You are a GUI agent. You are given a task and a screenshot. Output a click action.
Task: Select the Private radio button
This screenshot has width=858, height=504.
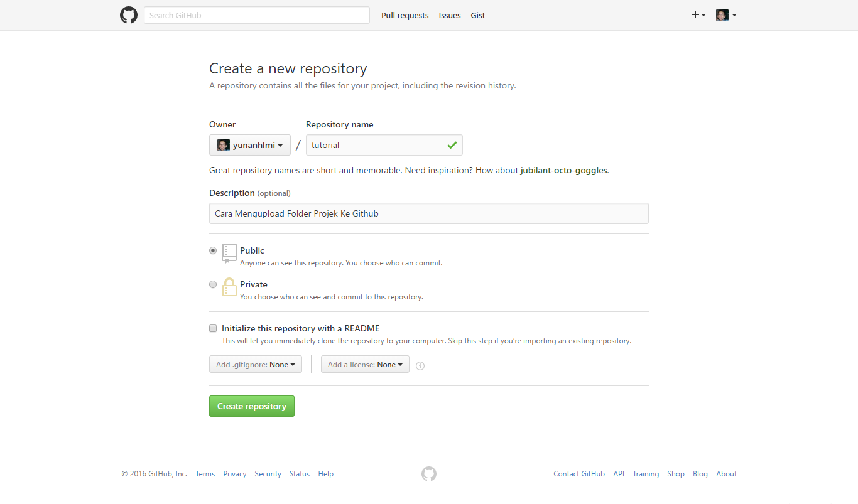[x=213, y=284]
